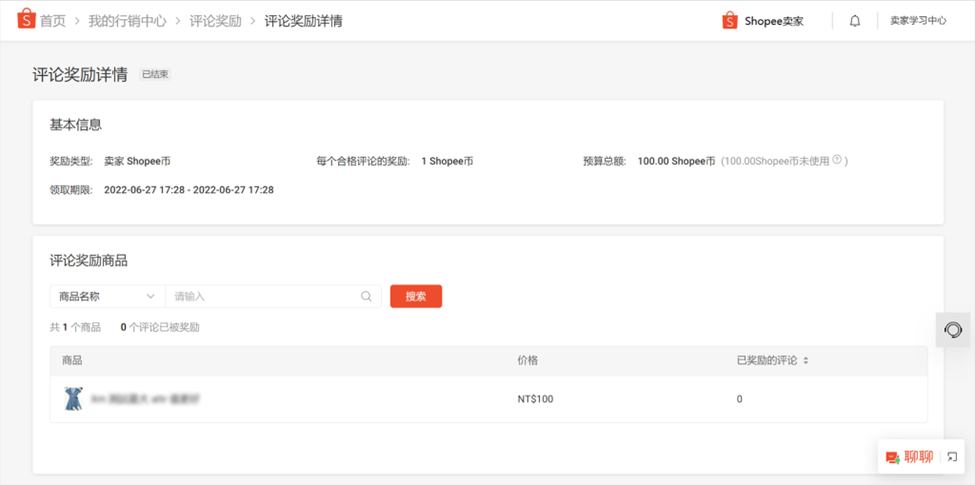
Task: Return to 评论奖励 breadcrumb page
Action: 215,21
